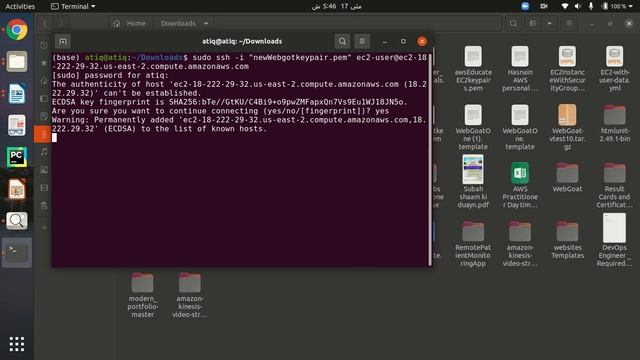Click Other Locations plus in sidebar
This screenshot has width=640, height=360.
click(44, 228)
